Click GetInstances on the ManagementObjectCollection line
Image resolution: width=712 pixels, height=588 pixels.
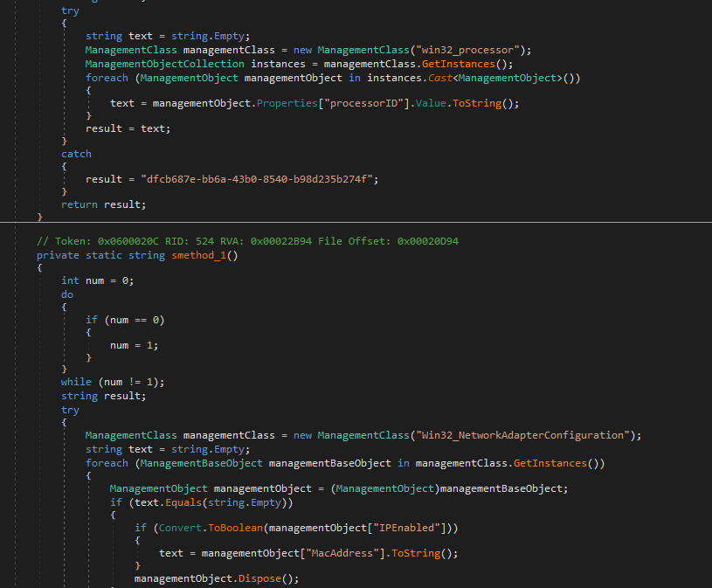point(458,64)
